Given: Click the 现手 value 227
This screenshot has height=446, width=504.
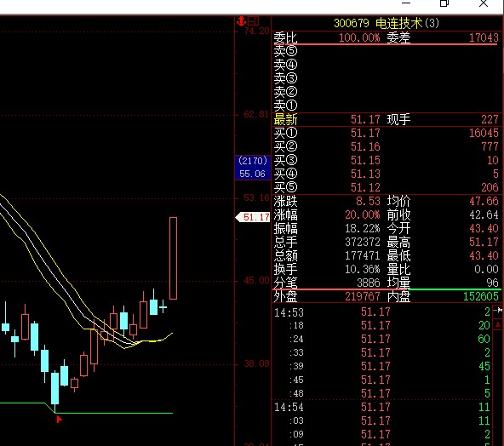Looking at the screenshot, I should [490, 119].
